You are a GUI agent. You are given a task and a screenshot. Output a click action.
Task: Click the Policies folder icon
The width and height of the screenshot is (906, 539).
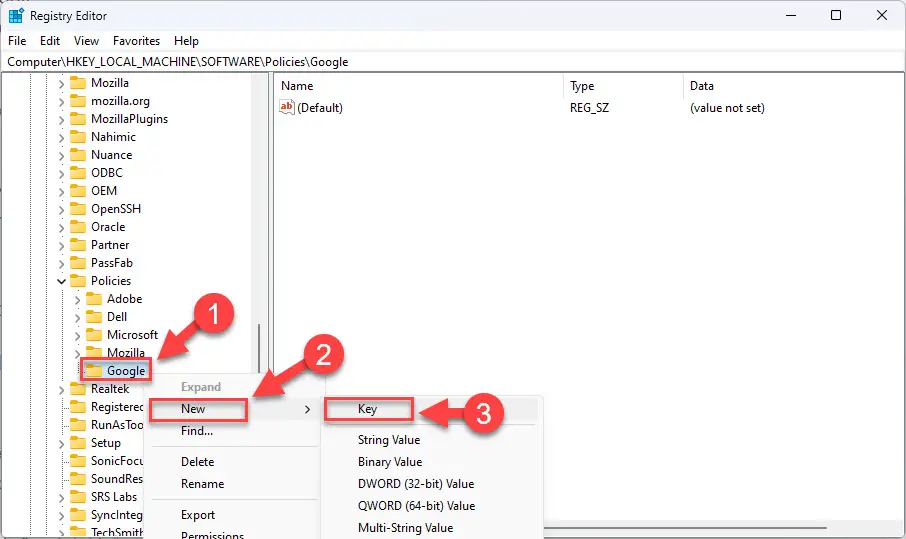(x=78, y=281)
